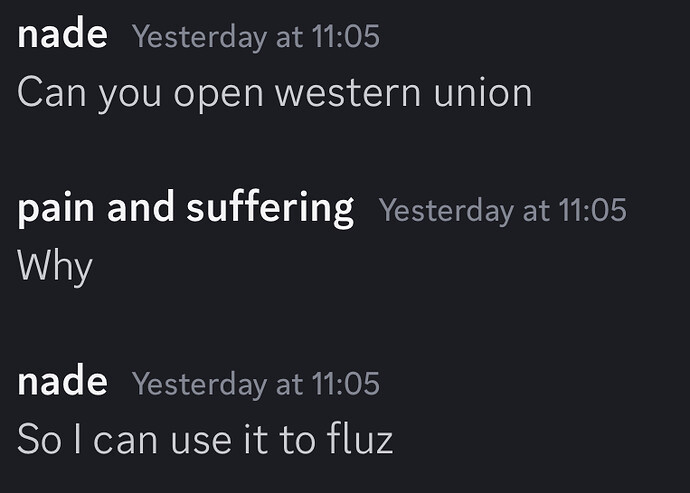Select the "Why" message text

point(55,267)
